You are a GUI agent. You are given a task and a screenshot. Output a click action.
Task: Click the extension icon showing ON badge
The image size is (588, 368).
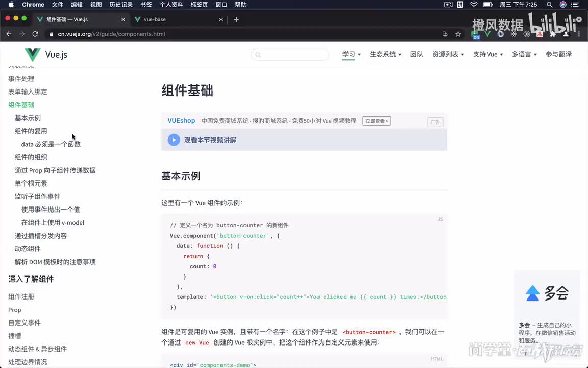coord(475,35)
